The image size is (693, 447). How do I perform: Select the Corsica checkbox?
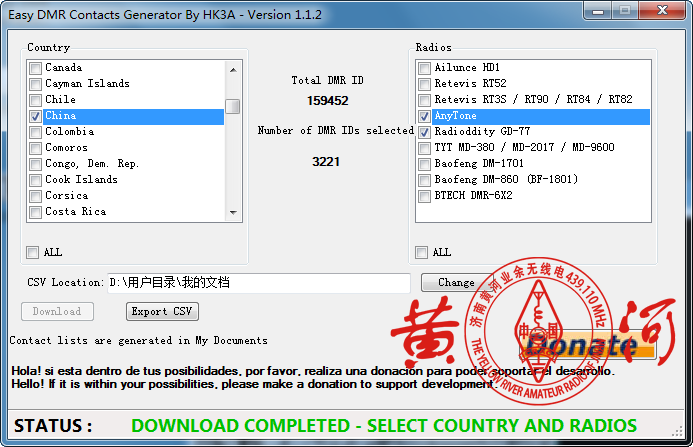pos(35,196)
